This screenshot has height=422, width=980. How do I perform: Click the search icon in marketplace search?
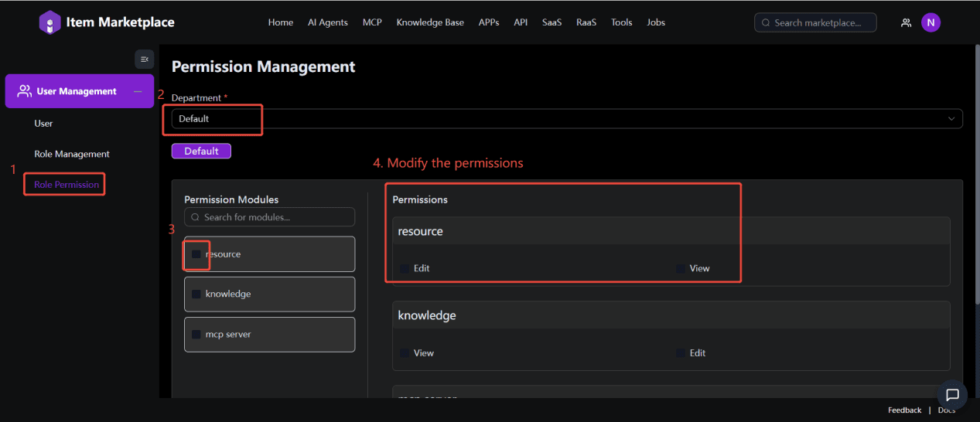pyautogui.click(x=766, y=23)
